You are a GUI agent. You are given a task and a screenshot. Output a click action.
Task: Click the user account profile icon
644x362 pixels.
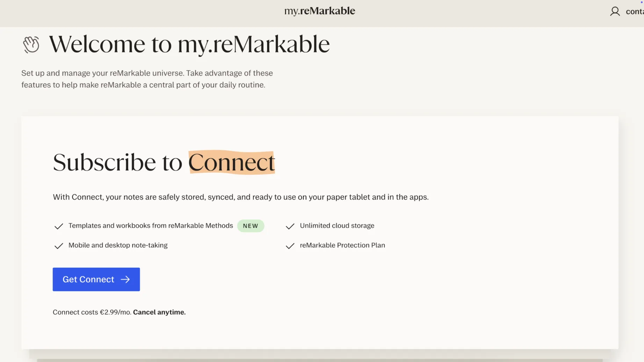pos(615,12)
